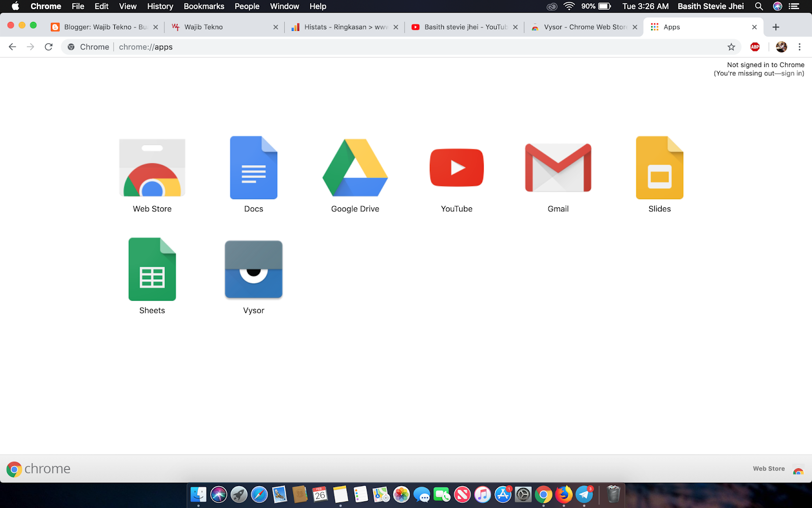Open Finder from the Dock
812x508 pixels.
(x=198, y=494)
